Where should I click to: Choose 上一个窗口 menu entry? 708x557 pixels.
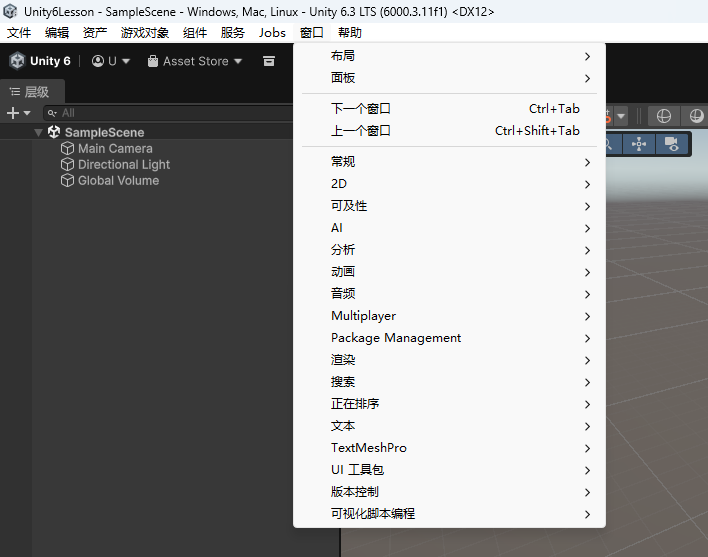pos(449,131)
